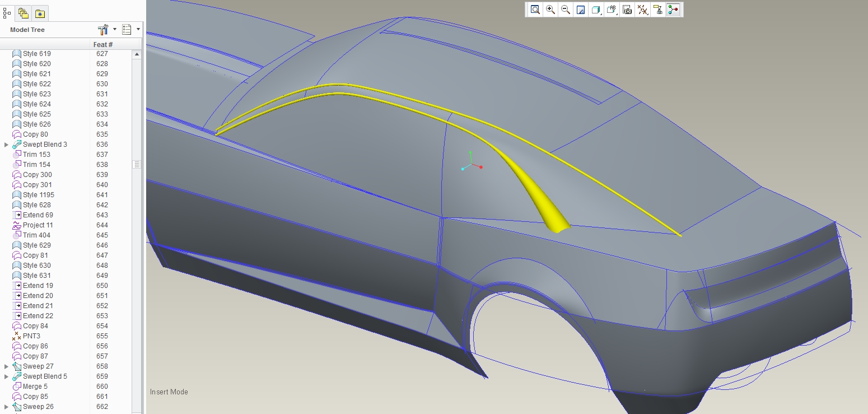Select the Style 628 feature
Image resolution: width=868 pixels, height=414 pixels.
[x=37, y=205]
